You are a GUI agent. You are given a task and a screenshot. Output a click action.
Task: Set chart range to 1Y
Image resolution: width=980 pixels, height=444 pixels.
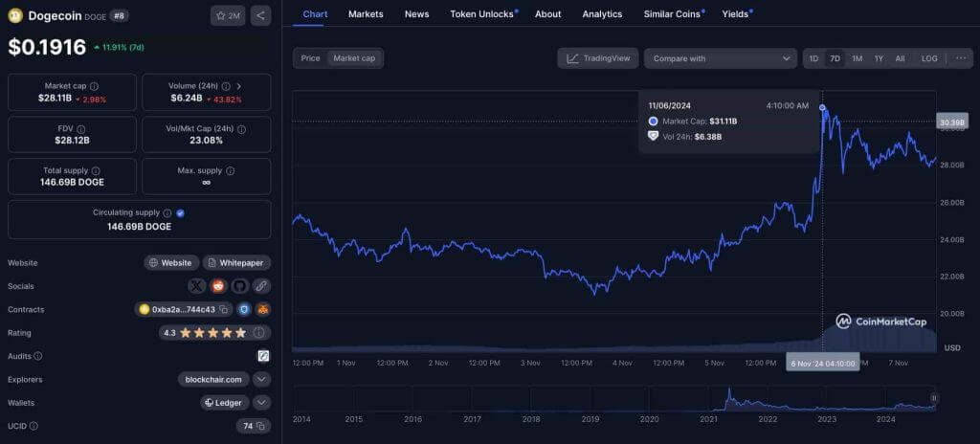(x=879, y=58)
